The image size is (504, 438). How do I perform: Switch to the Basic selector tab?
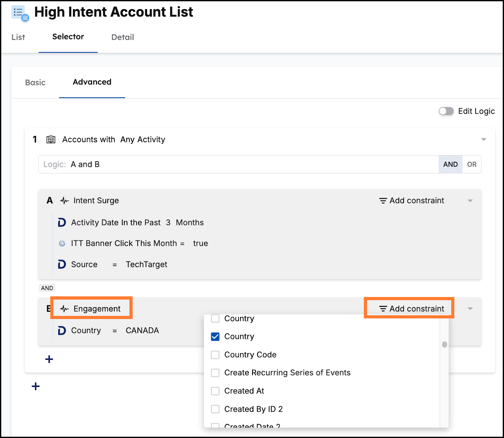[35, 83]
